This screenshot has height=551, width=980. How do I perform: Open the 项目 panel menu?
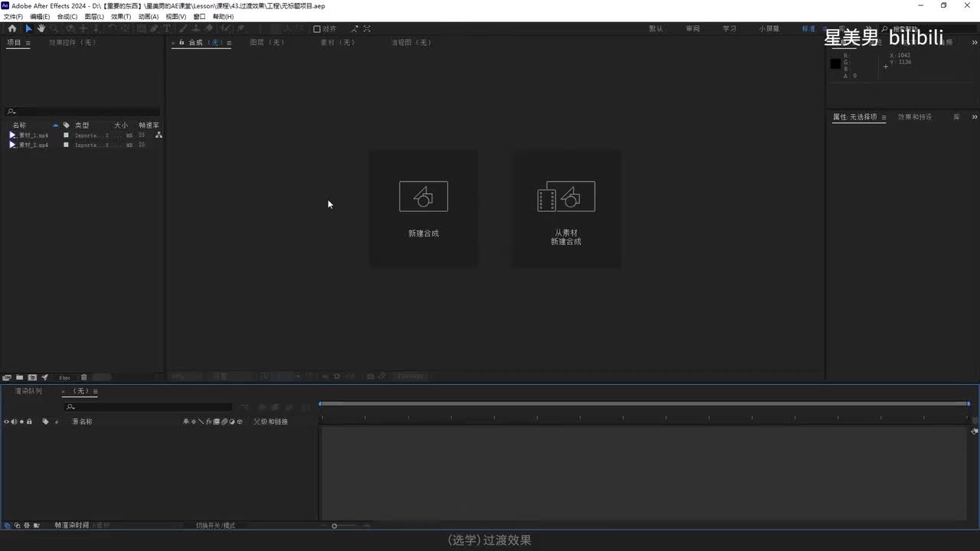(28, 43)
